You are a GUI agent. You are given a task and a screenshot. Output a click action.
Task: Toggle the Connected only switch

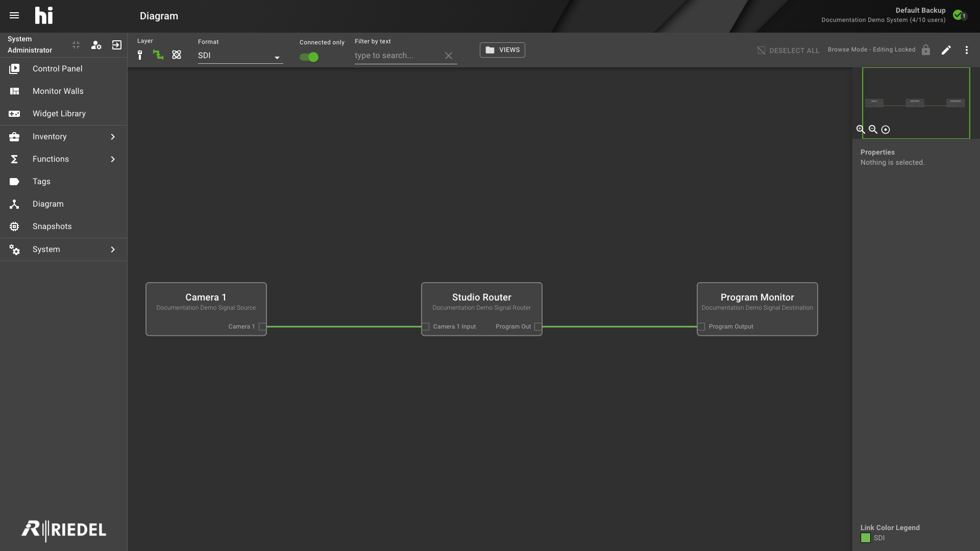click(x=309, y=57)
